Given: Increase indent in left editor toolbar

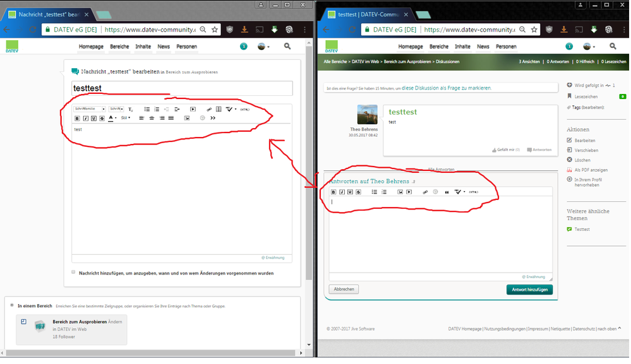Looking at the screenshot, I should click(177, 109).
